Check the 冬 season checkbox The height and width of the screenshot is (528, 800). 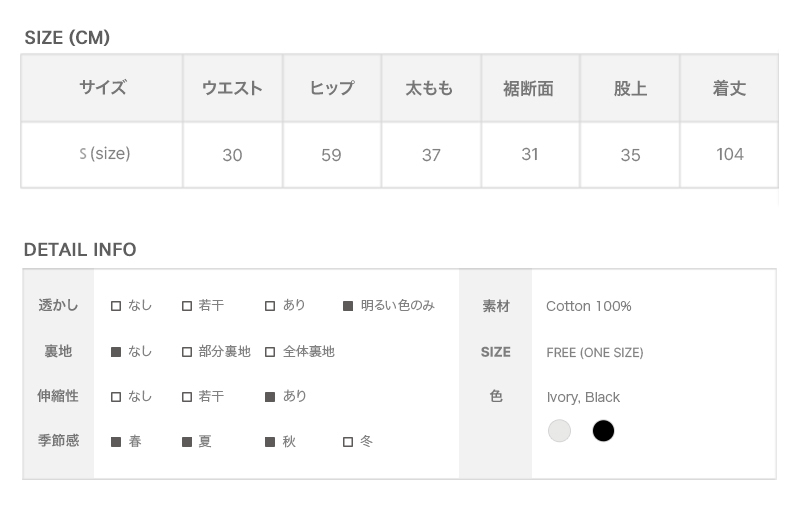348,442
